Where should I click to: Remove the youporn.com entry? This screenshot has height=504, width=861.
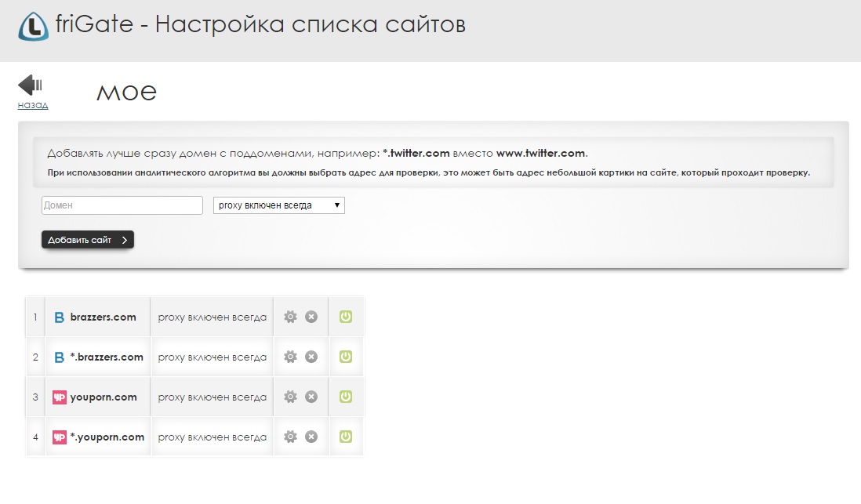pos(311,397)
